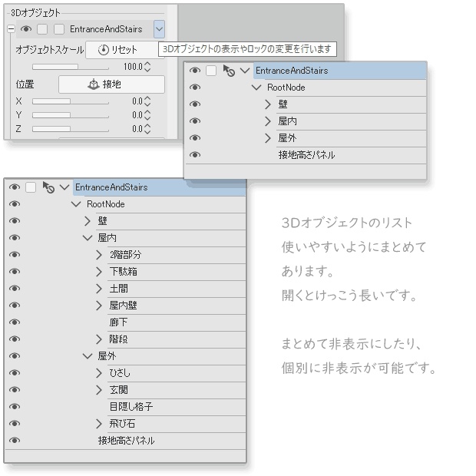Expand 屋内 in the short object list

coord(267,121)
